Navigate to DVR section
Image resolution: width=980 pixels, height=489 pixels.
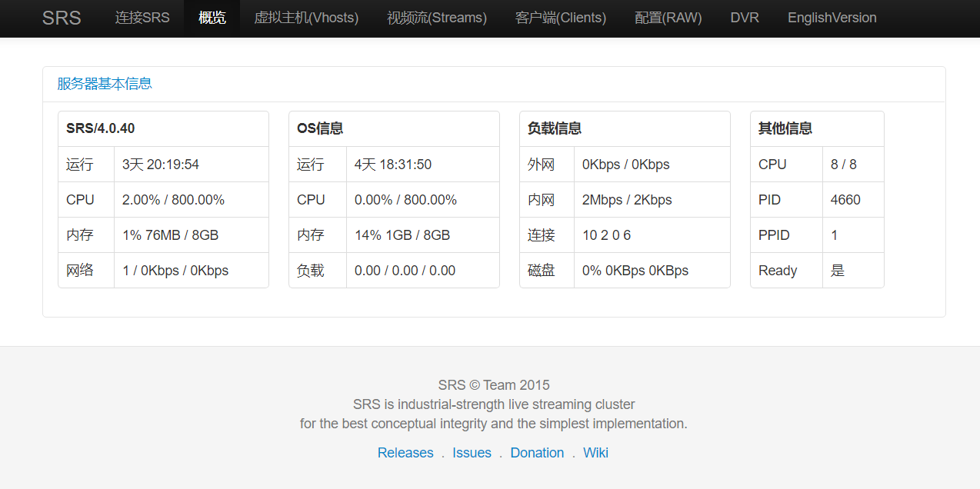(x=745, y=18)
